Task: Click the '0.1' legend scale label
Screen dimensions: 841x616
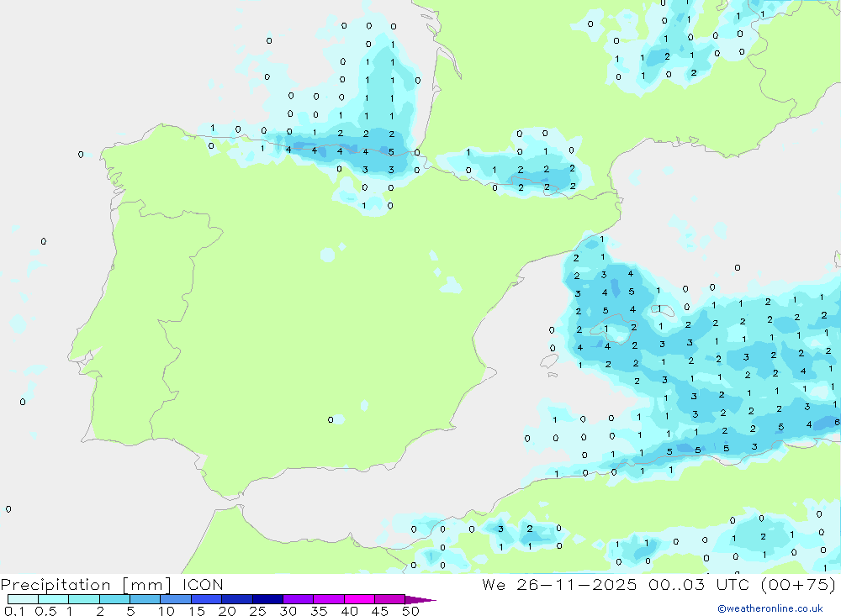Action: pyautogui.click(x=14, y=611)
